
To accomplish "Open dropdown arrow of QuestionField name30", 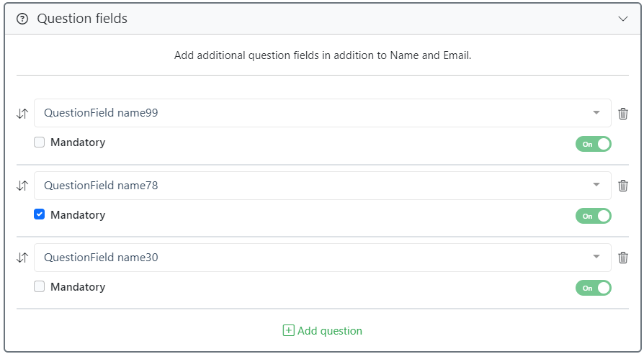I will click(596, 257).
